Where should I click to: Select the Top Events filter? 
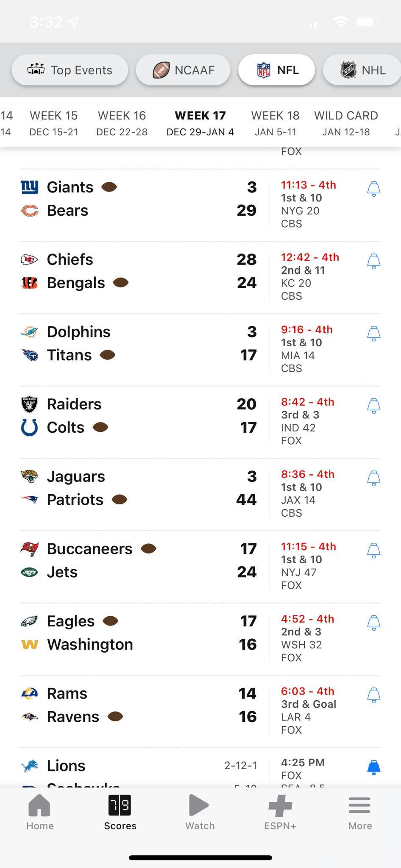point(70,70)
